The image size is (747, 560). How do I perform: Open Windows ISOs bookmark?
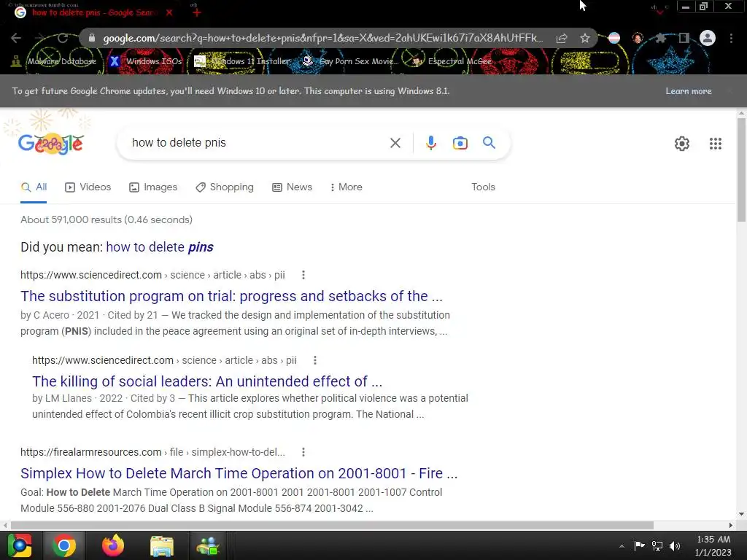click(145, 61)
